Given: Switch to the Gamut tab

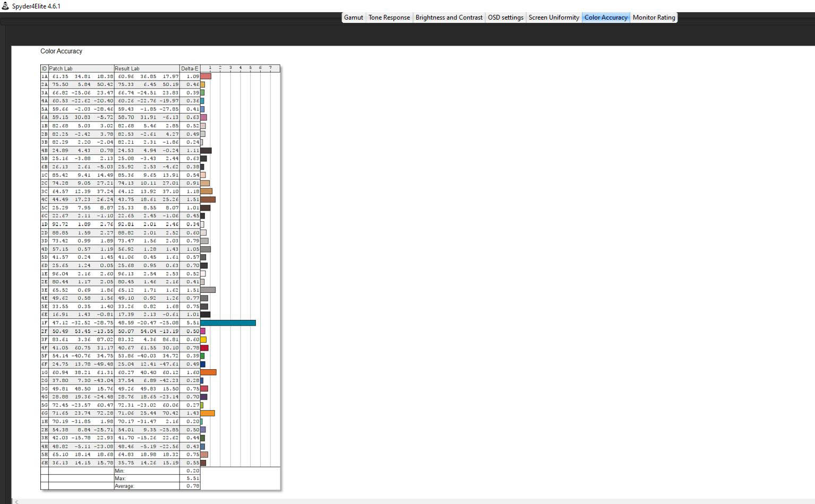Looking at the screenshot, I should pos(354,18).
